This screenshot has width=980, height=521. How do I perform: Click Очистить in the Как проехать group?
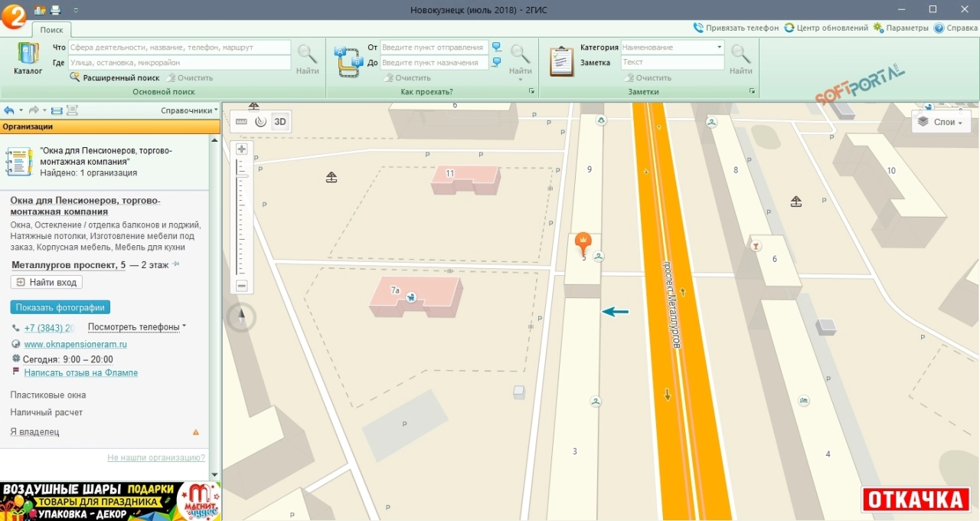(x=407, y=77)
